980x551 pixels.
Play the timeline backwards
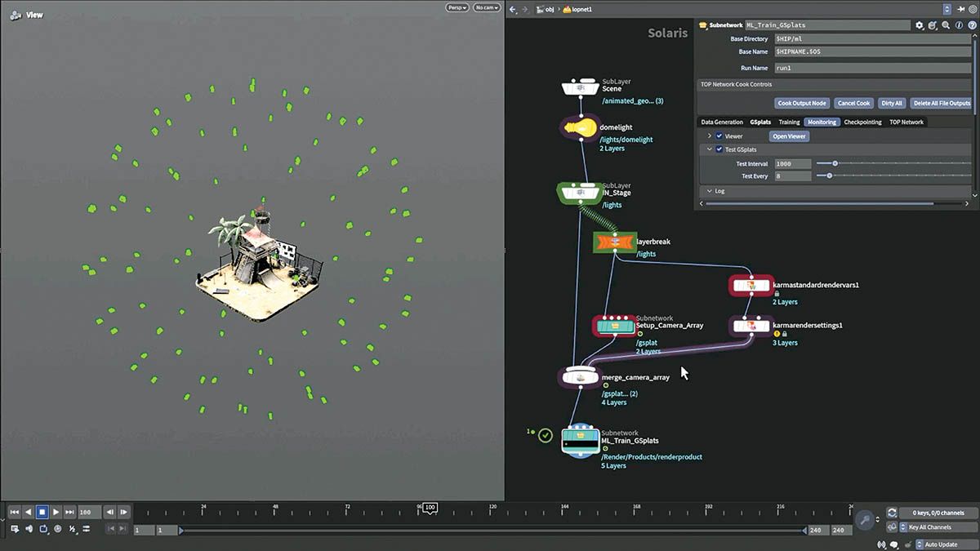point(29,512)
